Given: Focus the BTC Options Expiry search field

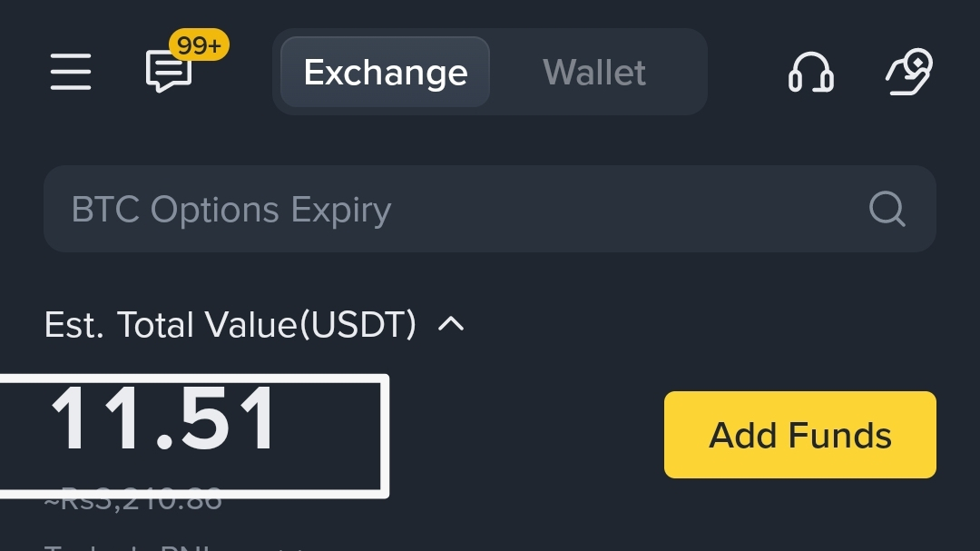Looking at the screenshot, I should (x=490, y=209).
